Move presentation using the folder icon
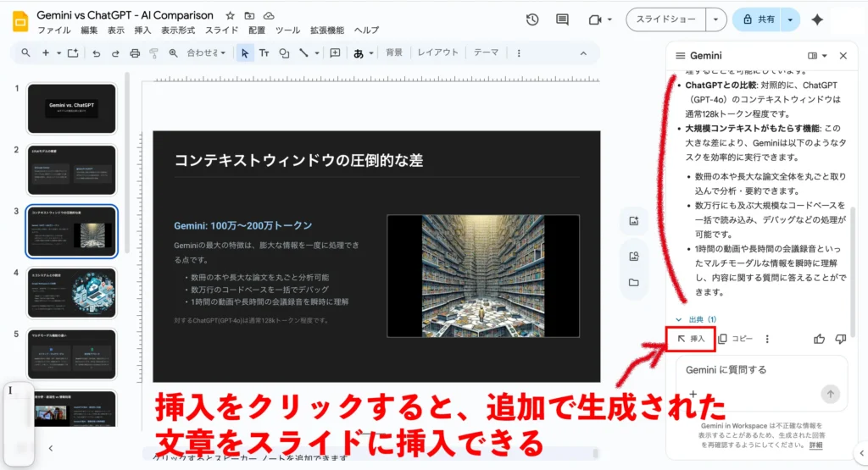This screenshot has width=868, height=470. [250, 15]
